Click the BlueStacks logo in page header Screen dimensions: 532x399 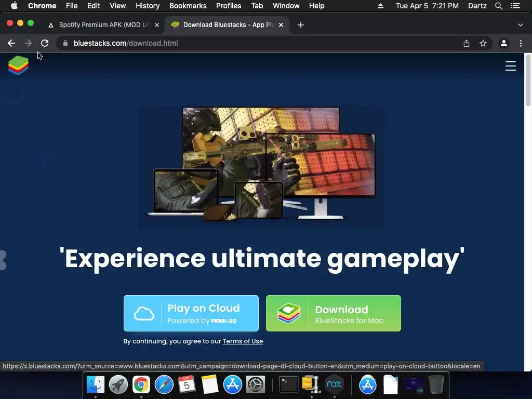point(18,65)
